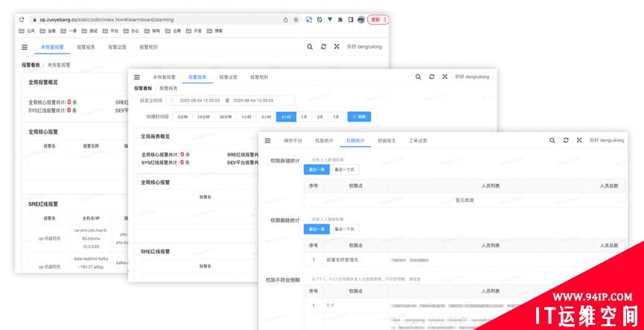Viewport: 644px width, 330px height.
Task: Click the clock-shaped extension icon in Chrome toolbar
Action: tap(319, 19)
